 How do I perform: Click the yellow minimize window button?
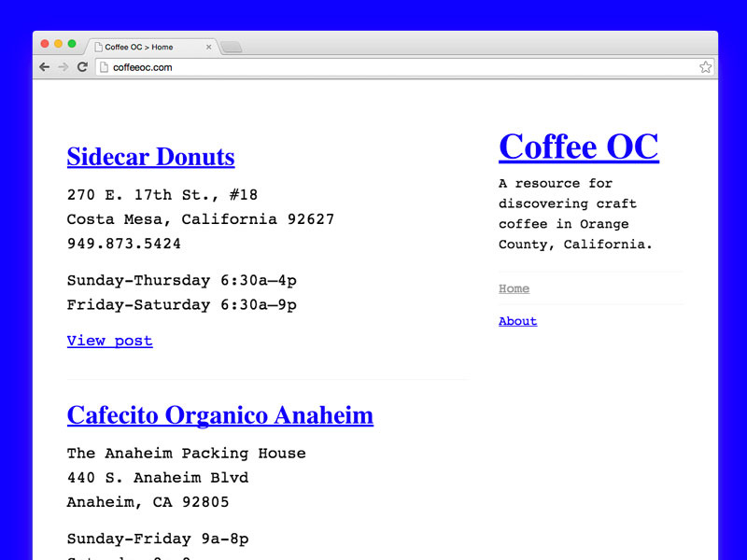[x=58, y=44]
